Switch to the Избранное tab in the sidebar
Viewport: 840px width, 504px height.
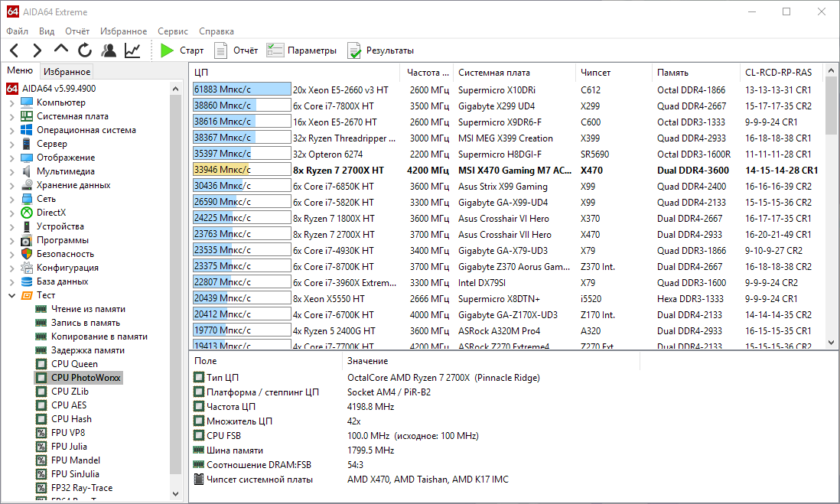coord(67,71)
